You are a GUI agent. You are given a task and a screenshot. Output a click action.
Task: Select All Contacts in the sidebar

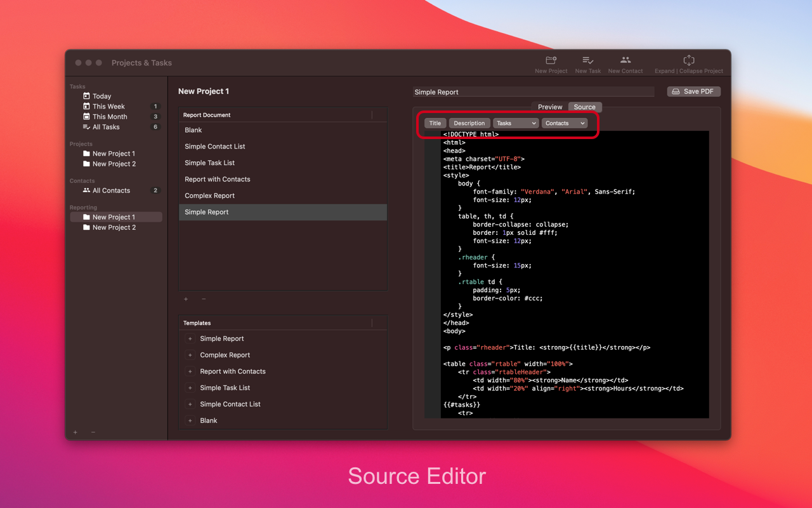coord(111,190)
